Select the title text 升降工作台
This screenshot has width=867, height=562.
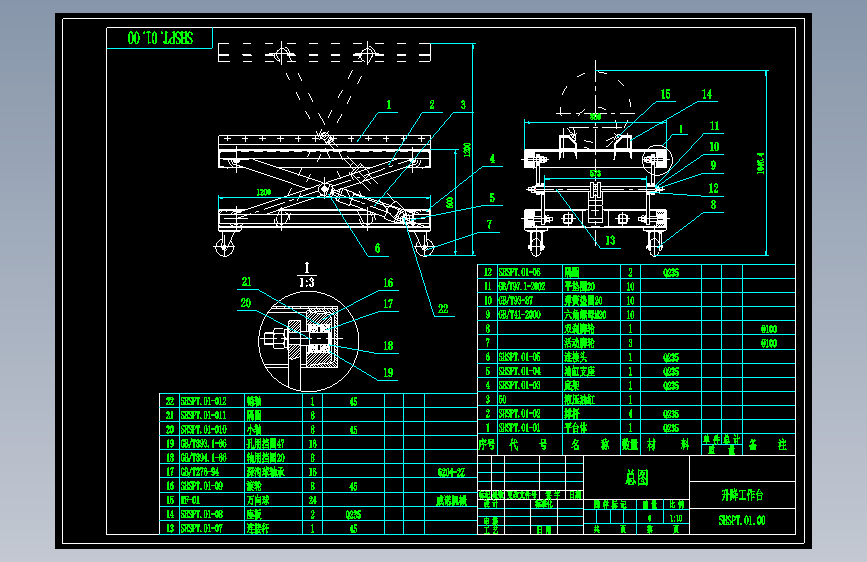tap(742, 495)
